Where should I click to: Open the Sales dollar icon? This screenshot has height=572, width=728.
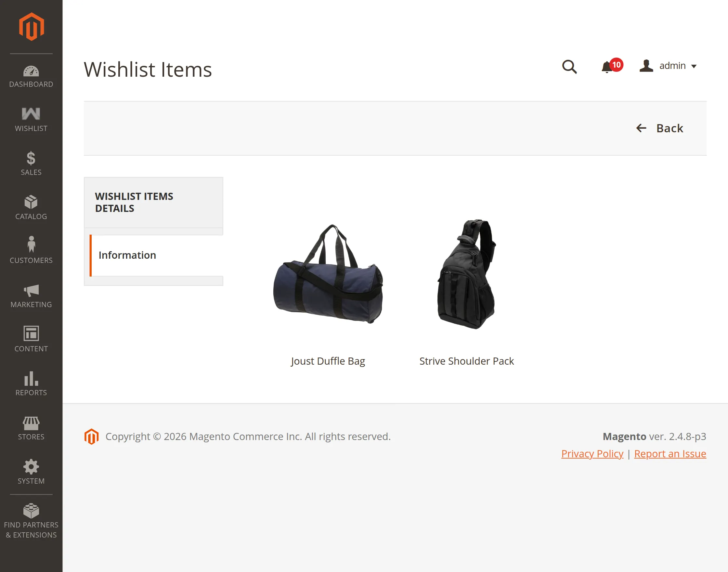pyautogui.click(x=31, y=158)
